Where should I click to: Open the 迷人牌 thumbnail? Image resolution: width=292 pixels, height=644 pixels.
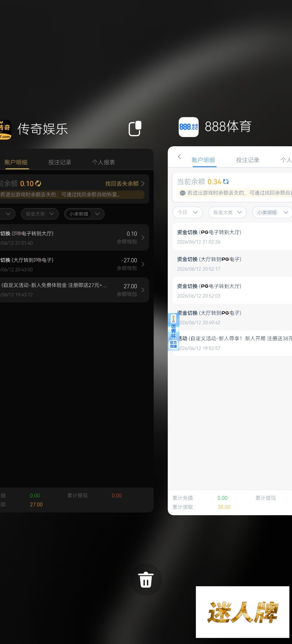pyautogui.click(x=242, y=612)
